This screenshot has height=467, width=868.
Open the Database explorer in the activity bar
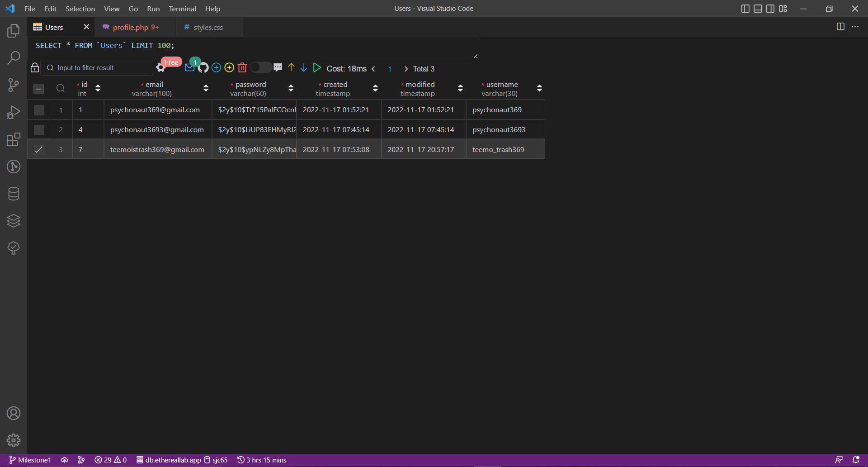pyautogui.click(x=14, y=194)
